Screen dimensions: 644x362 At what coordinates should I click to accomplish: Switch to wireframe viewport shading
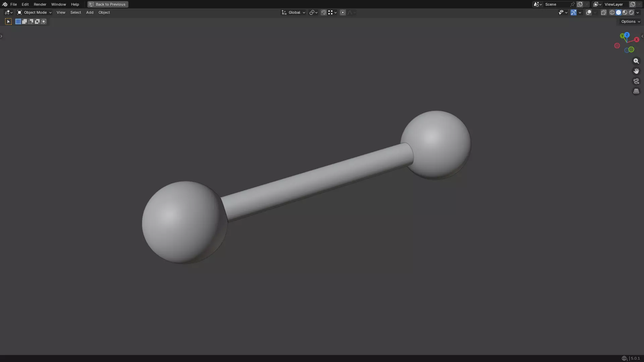coord(612,12)
